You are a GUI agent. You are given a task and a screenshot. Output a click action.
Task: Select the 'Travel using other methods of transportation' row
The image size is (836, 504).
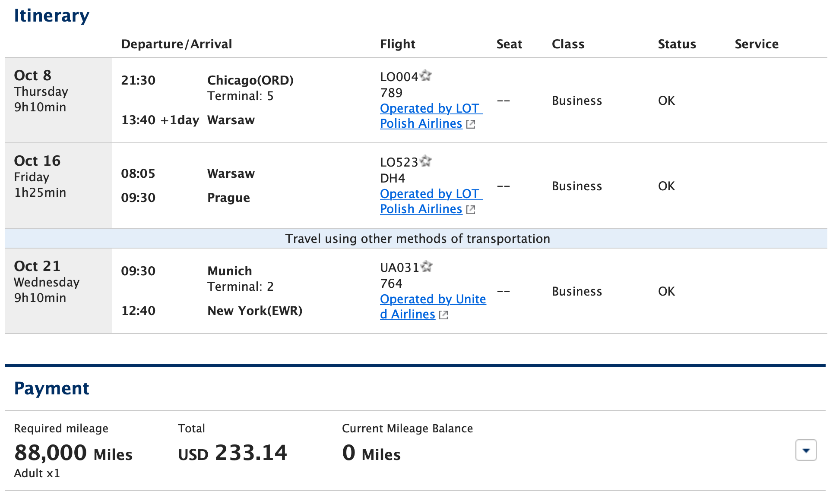[x=417, y=239]
